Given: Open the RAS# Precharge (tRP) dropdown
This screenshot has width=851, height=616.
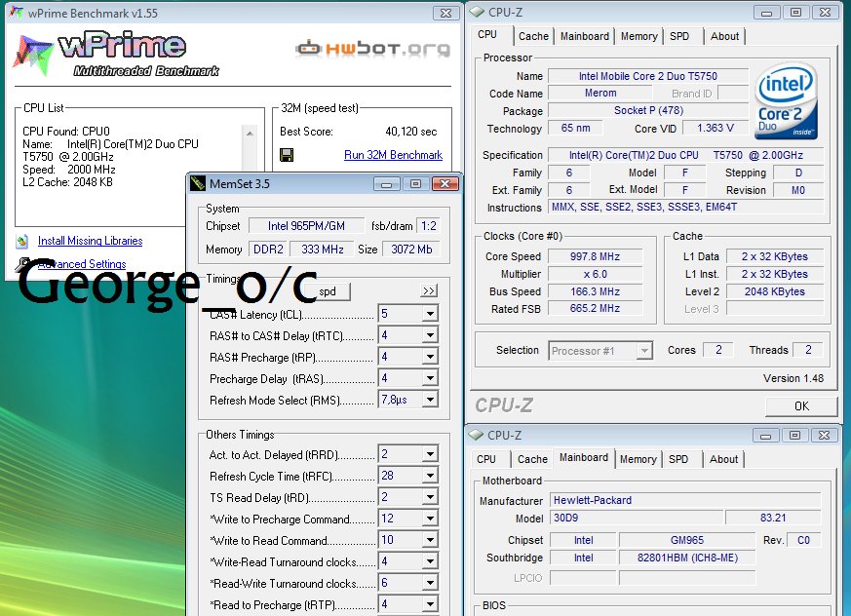Looking at the screenshot, I should 430,357.
